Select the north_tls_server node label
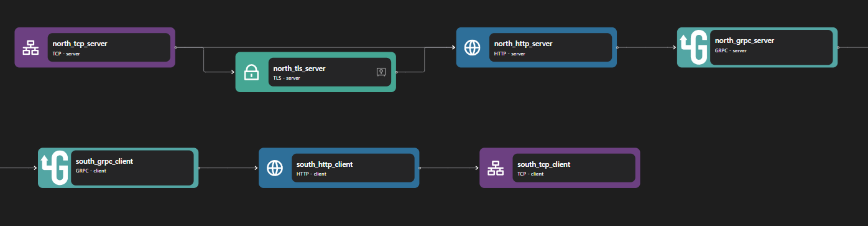This screenshot has width=868, height=226. point(300,68)
